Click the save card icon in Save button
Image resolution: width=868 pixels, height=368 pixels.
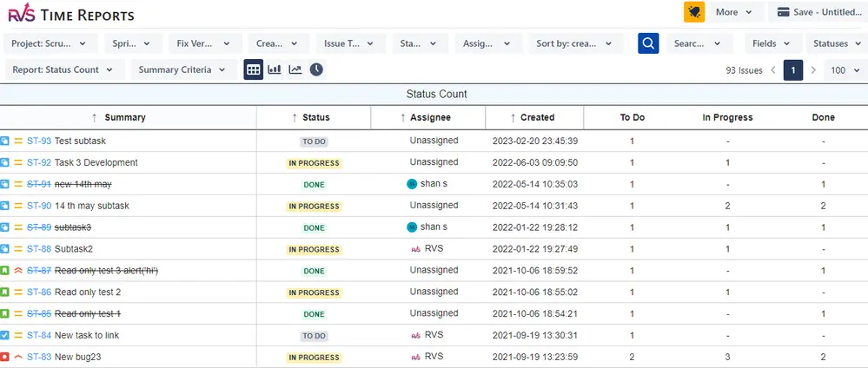[783, 12]
